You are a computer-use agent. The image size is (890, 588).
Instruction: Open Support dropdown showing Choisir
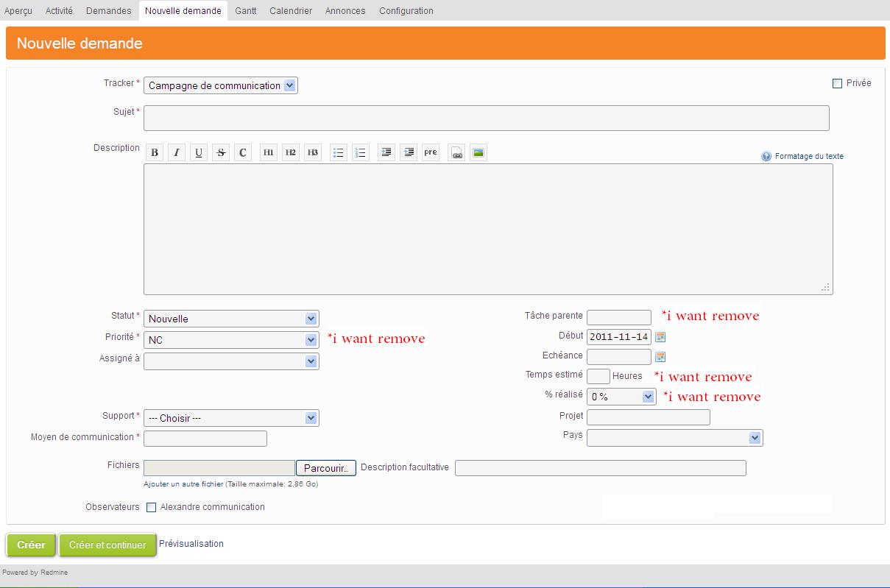pos(231,418)
